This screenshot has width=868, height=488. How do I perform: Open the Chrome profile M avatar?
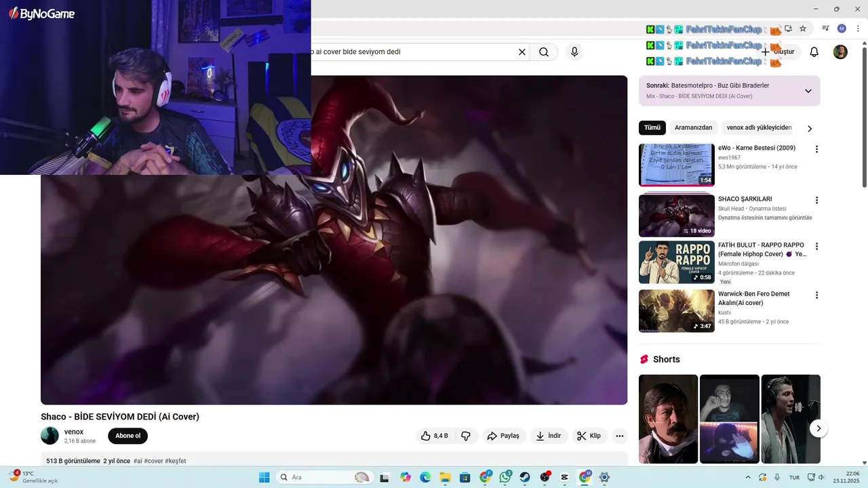click(x=842, y=28)
